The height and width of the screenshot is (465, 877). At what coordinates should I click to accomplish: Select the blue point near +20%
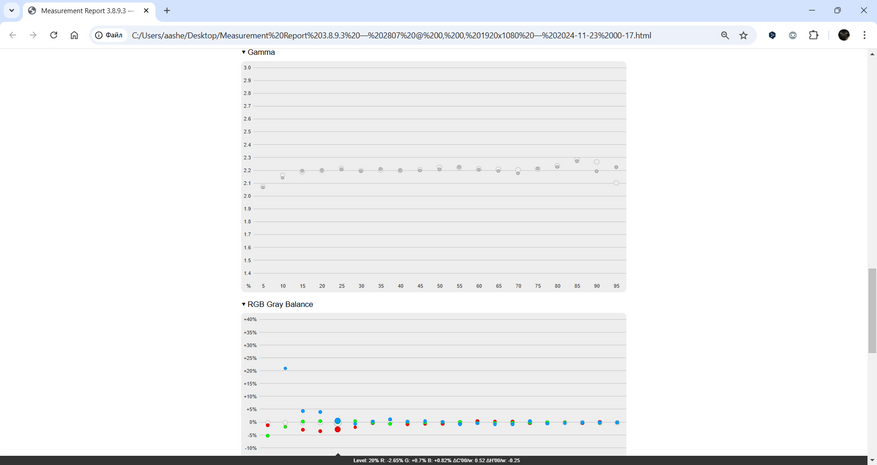(x=285, y=368)
